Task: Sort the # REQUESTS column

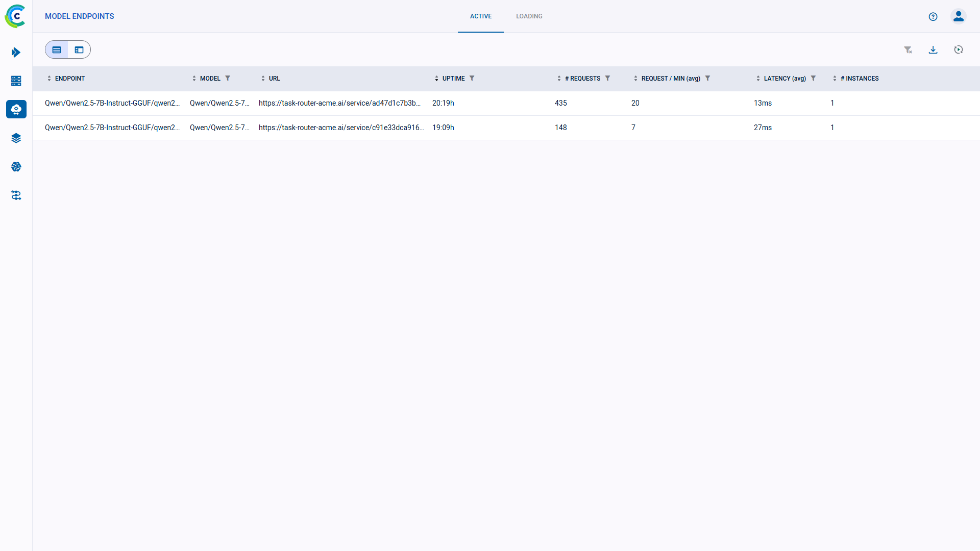Action: [559, 79]
